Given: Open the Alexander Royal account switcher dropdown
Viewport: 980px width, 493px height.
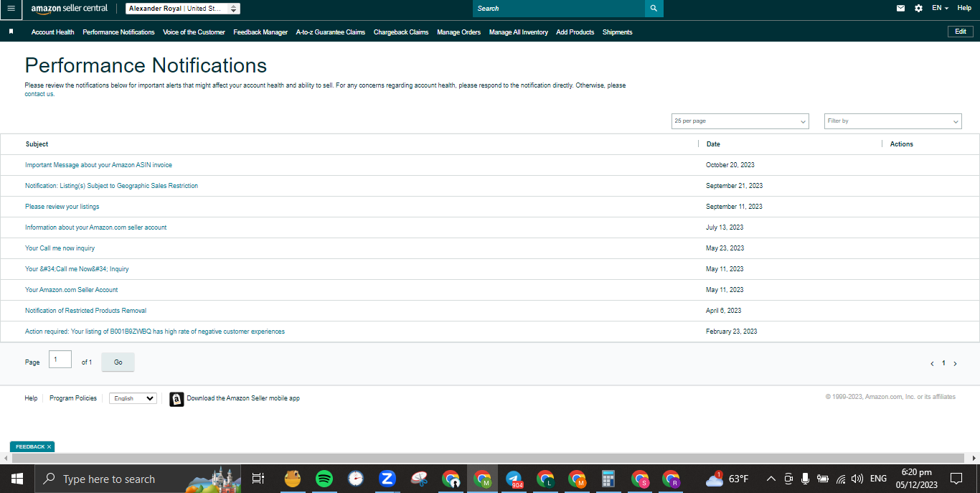Looking at the screenshot, I should point(183,9).
